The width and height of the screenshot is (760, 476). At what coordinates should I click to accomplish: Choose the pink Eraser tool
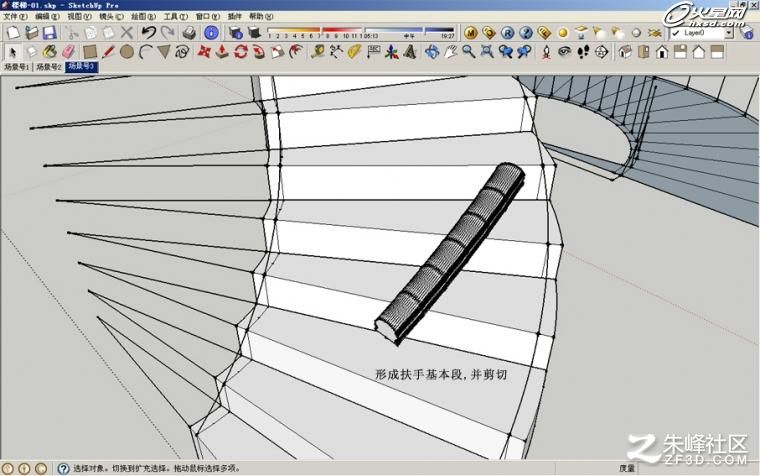[69, 51]
